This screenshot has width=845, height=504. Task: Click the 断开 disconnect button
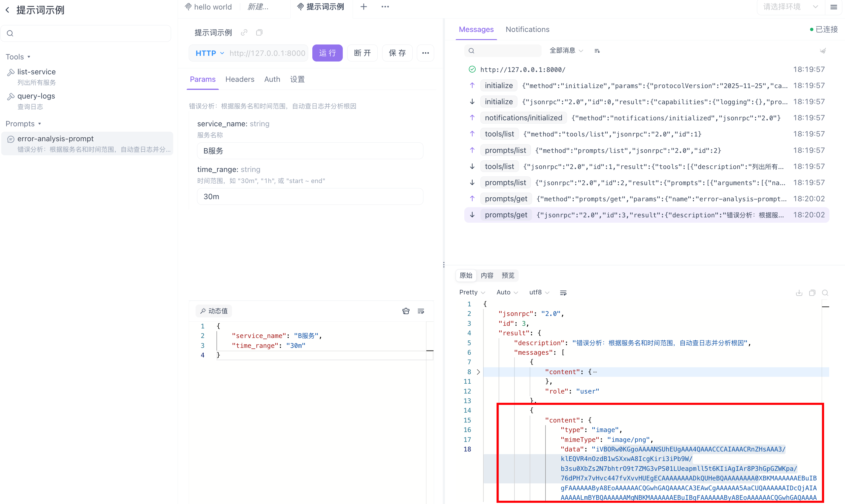[x=362, y=53]
